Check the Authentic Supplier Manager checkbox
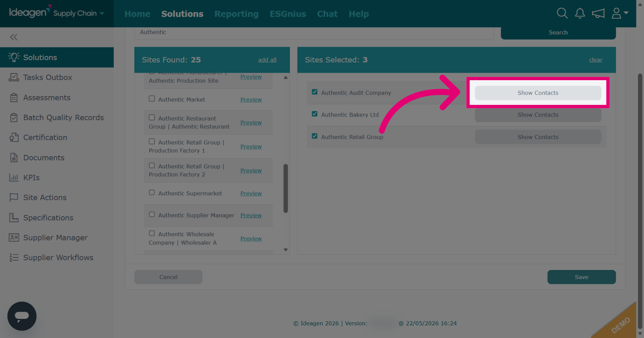 pos(152,214)
